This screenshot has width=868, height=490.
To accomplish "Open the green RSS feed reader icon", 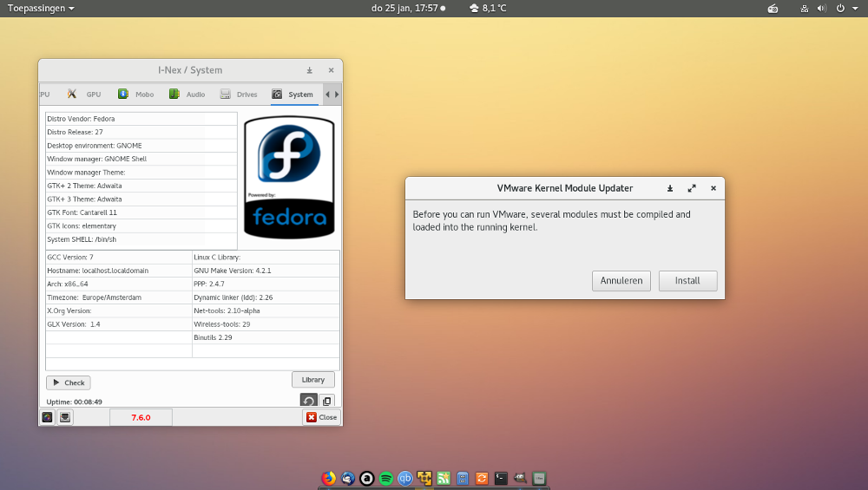I will tap(444, 478).
